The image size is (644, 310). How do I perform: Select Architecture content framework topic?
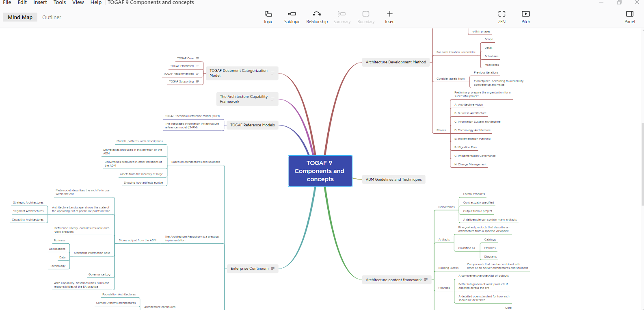click(x=396, y=280)
